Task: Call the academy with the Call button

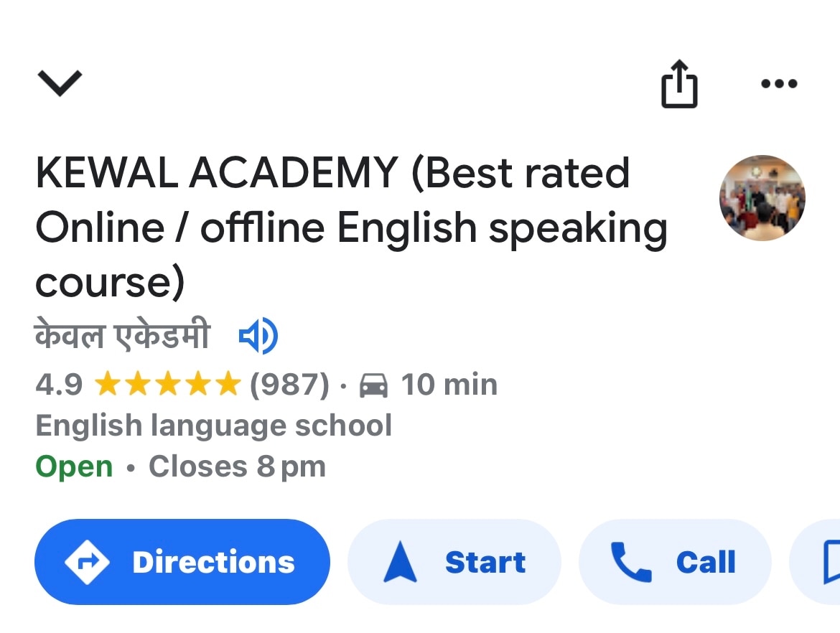Action: [x=675, y=562]
